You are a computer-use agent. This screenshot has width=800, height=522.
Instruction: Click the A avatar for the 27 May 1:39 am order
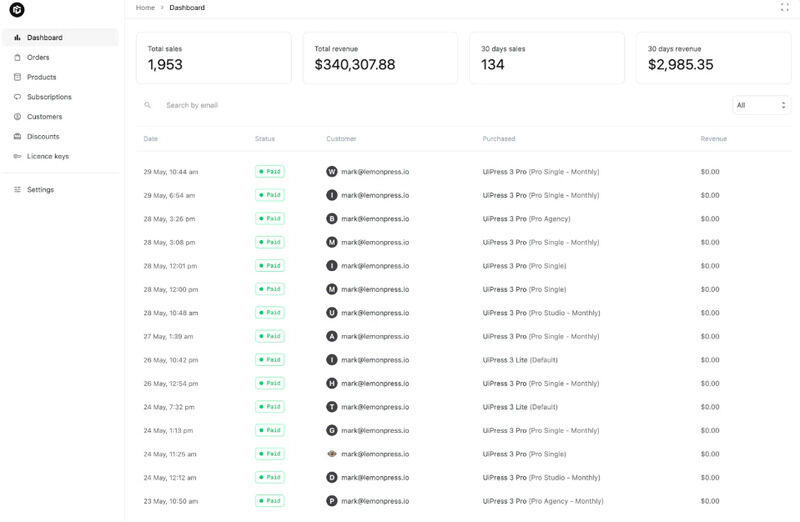tap(332, 336)
